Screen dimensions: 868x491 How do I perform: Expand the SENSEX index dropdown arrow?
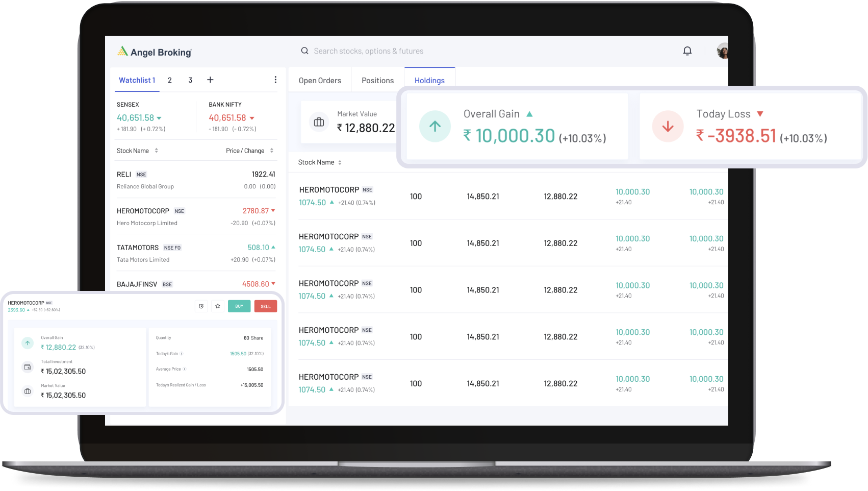coord(159,117)
